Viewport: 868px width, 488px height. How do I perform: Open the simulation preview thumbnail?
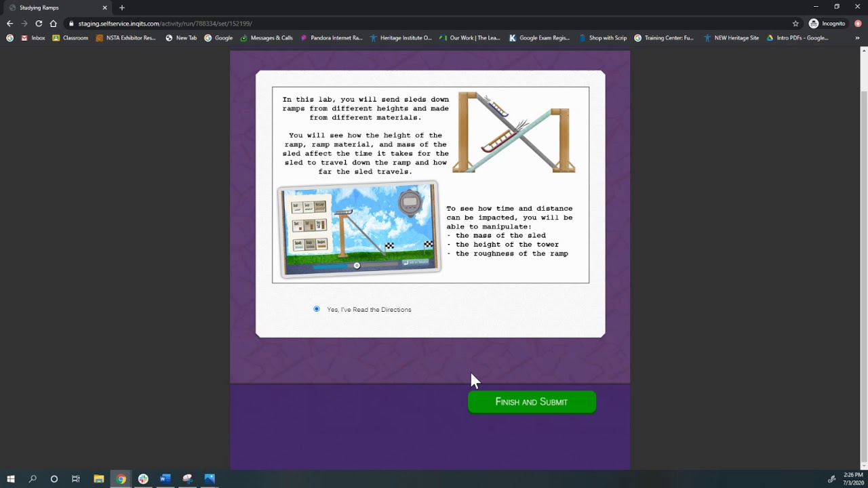click(359, 230)
